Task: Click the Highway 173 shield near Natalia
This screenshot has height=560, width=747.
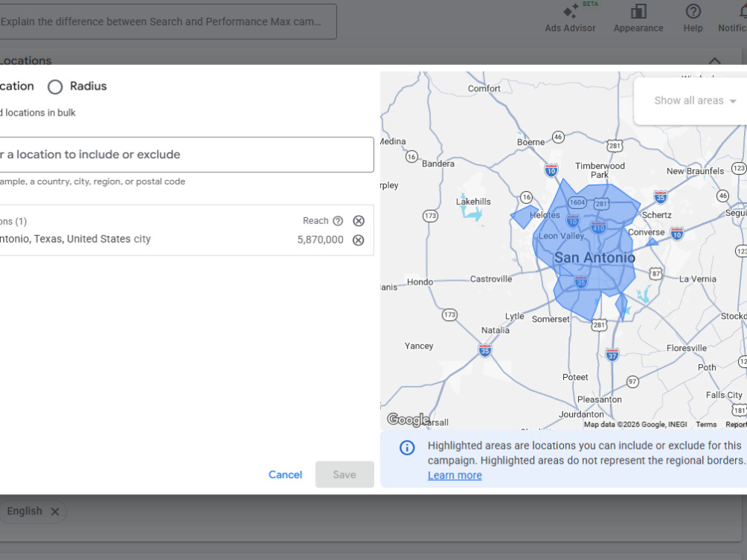Action: coord(449,315)
